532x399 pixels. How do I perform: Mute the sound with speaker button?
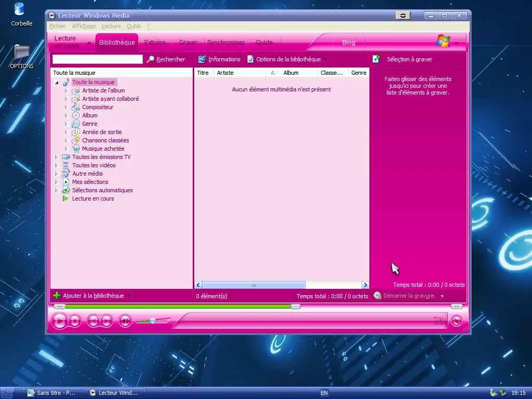pos(125,321)
